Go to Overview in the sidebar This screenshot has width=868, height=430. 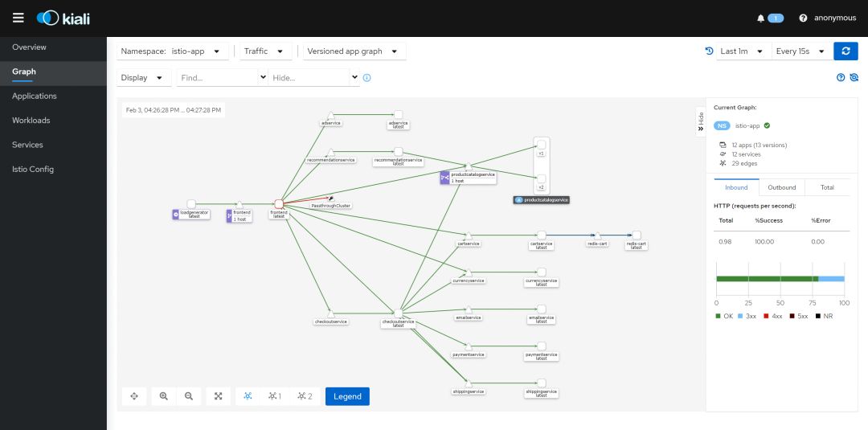(53, 47)
